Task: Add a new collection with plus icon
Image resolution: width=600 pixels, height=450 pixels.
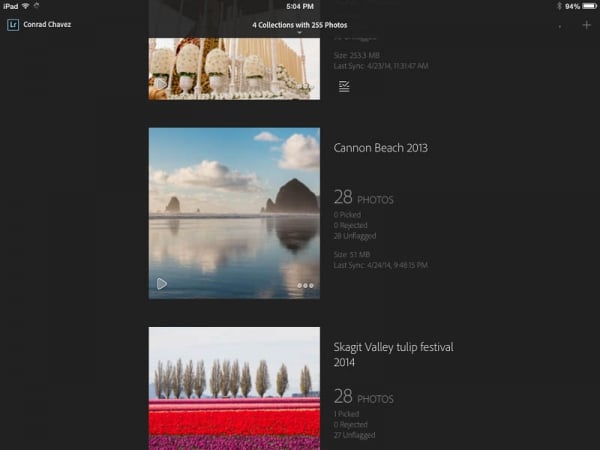Action: 586,25
